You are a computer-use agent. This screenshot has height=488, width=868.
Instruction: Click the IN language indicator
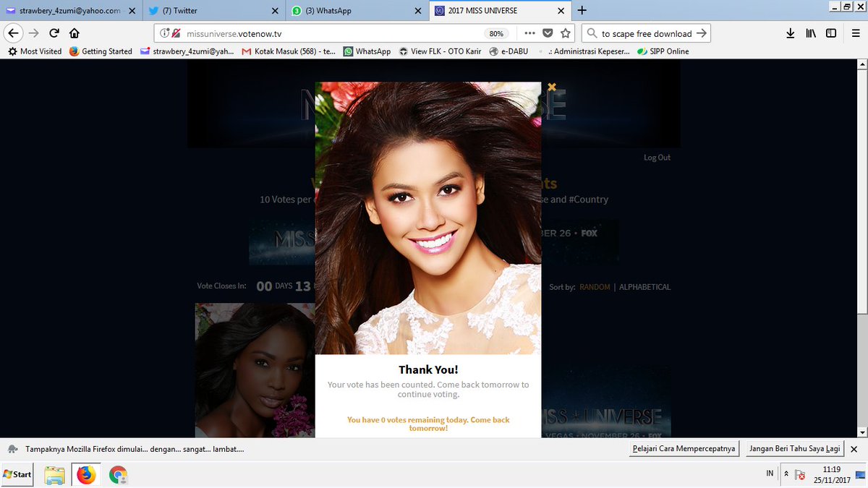tap(770, 474)
